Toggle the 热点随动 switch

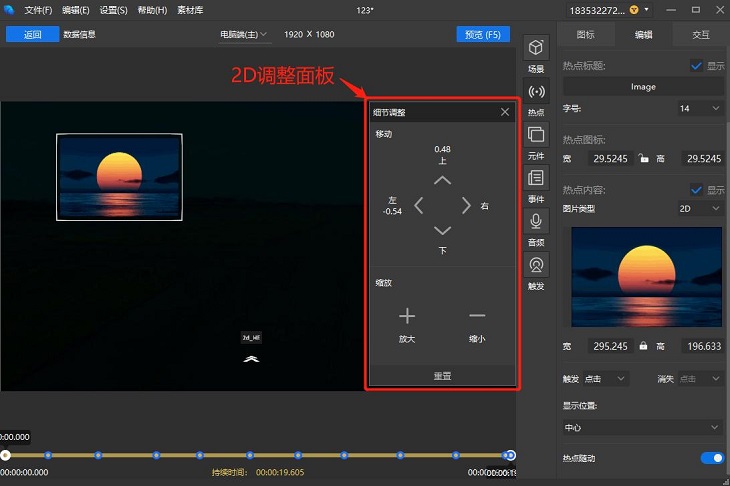click(712, 458)
